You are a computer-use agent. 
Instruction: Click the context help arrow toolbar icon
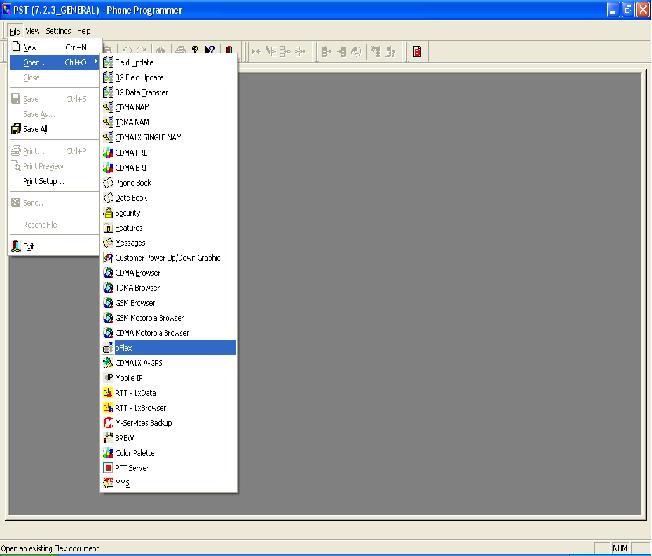tap(210, 50)
